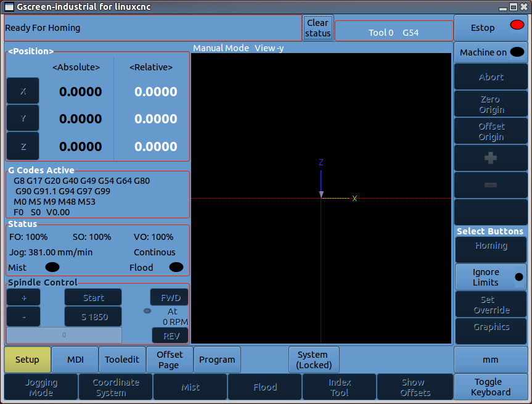Decrease spindle speed with the - button
The width and height of the screenshot is (532, 404).
23,317
